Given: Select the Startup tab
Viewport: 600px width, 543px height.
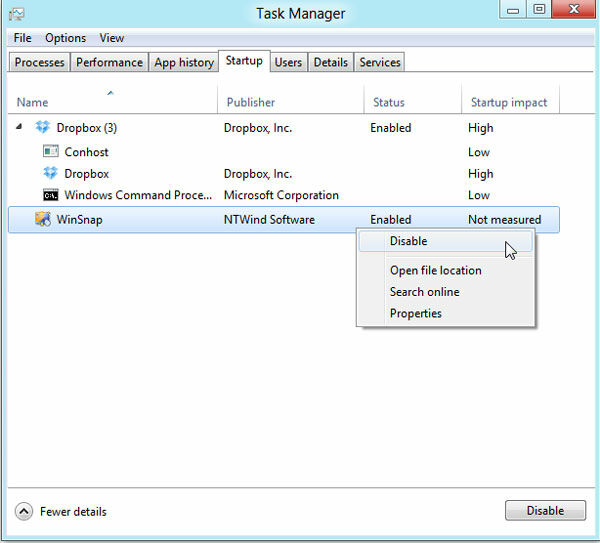Looking at the screenshot, I should click(x=244, y=61).
